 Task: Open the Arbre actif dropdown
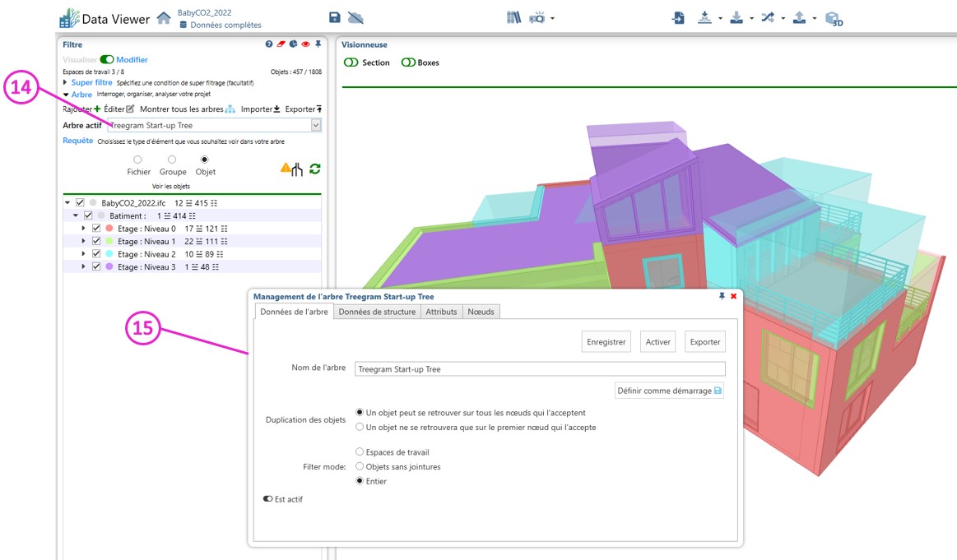pyautogui.click(x=316, y=125)
